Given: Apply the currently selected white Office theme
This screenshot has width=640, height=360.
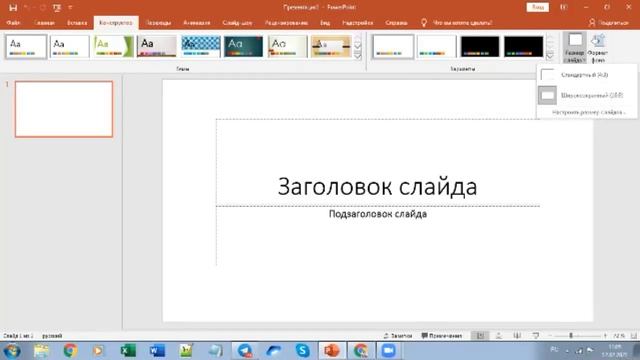Looking at the screenshot, I should coord(26,47).
